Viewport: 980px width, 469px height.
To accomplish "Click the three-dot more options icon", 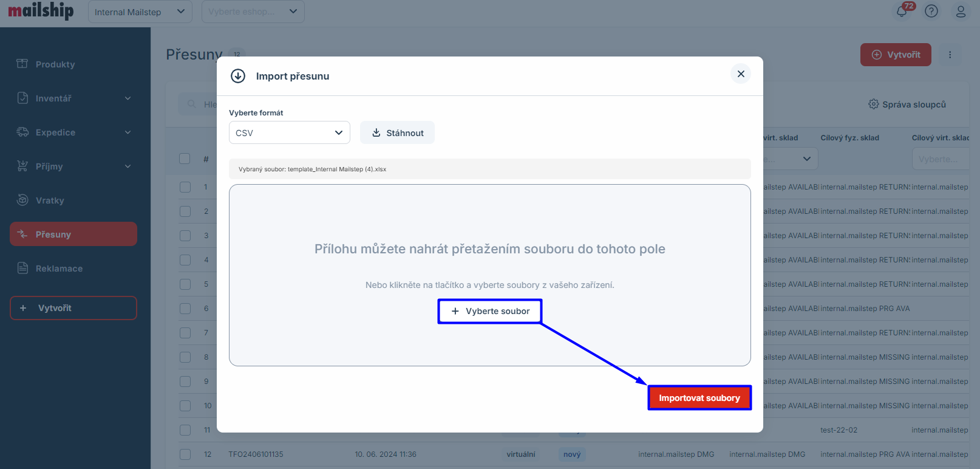I will point(950,55).
